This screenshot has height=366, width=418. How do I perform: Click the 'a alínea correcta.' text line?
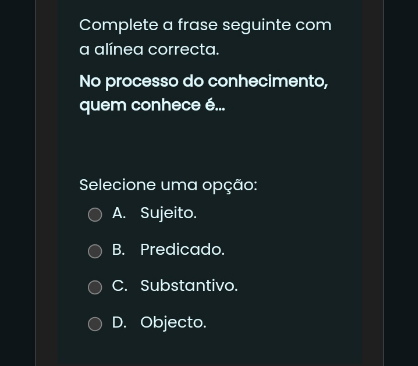click(149, 50)
